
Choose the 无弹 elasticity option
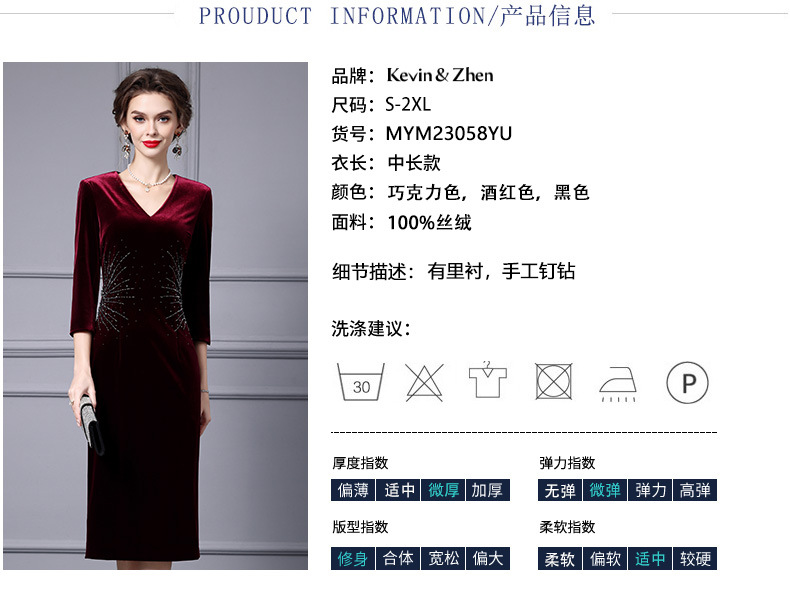click(560, 490)
